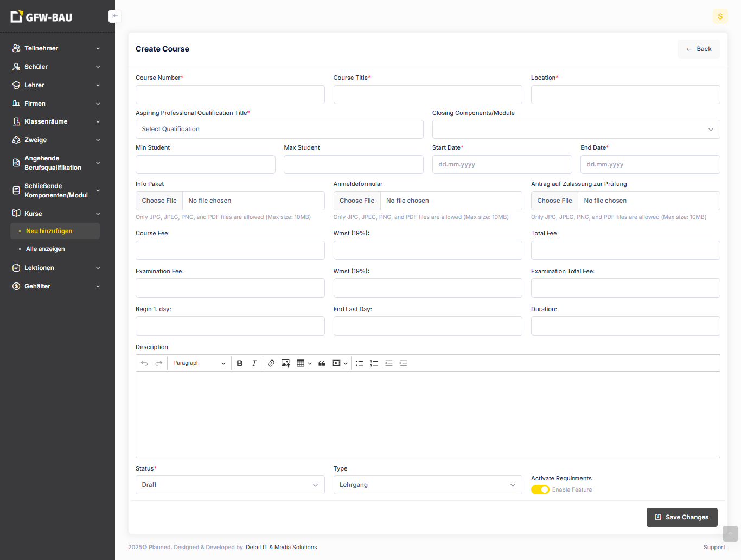The height and width of the screenshot is (560, 741).
Task: Open the Paragraph heading dropdown
Action: point(199,363)
